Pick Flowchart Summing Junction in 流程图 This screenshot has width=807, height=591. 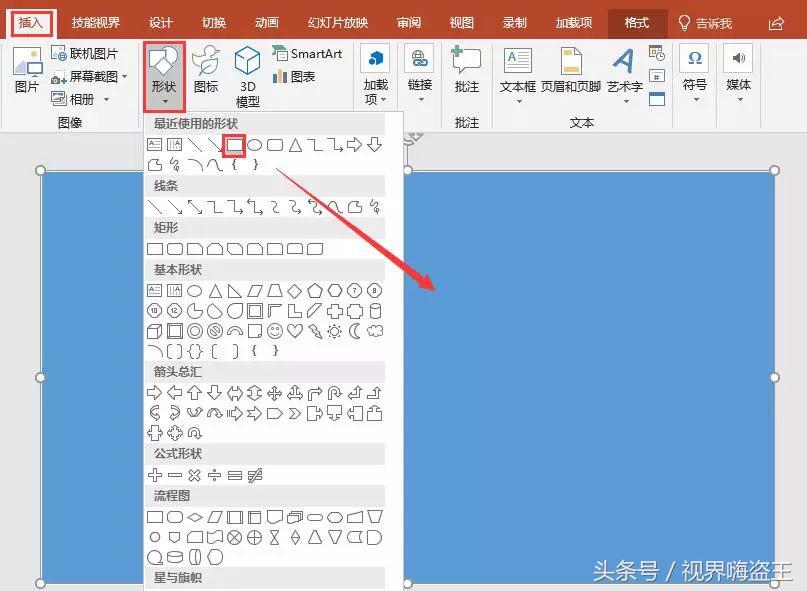[x=235, y=537]
